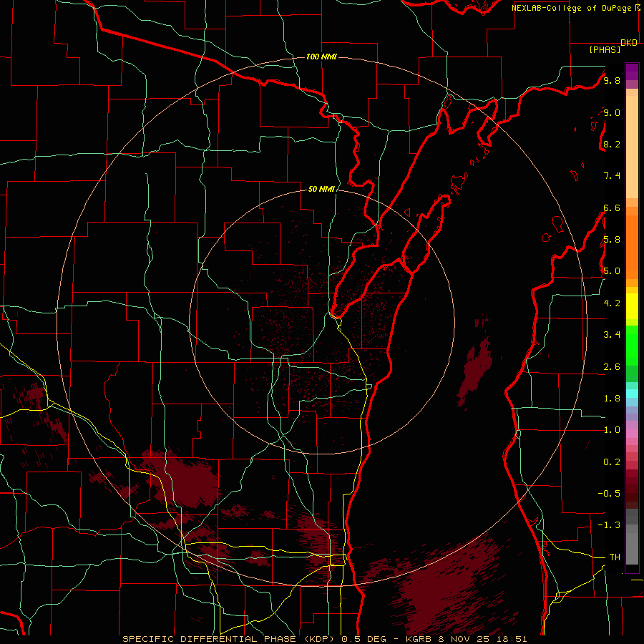
Task: Click the 5.0 legend value
Action: pyautogui.click(x=612, y=271)
